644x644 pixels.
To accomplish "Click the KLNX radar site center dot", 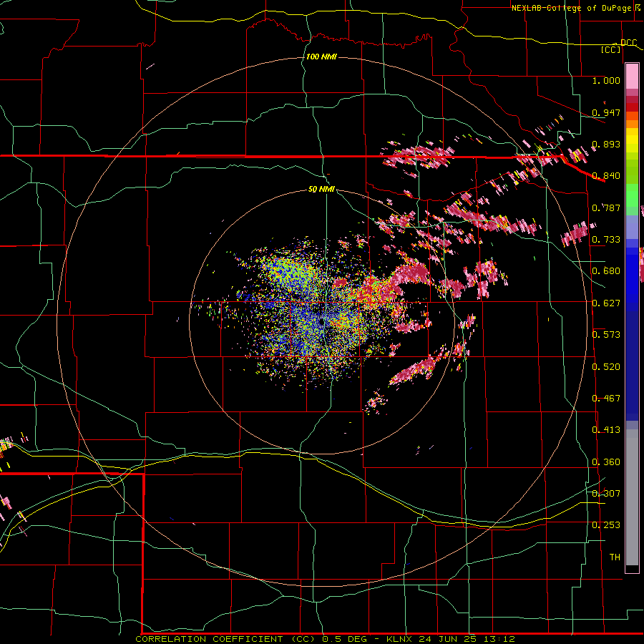I will pyautogui.click(x=321, y=323).
